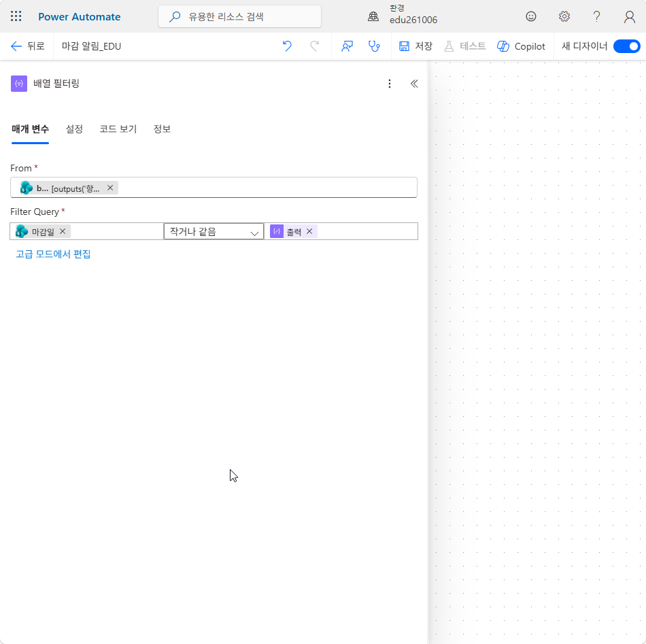This screenshot has height=644, width=646.
Task: Remove the 출력 token
Action: tap(309, 231)
